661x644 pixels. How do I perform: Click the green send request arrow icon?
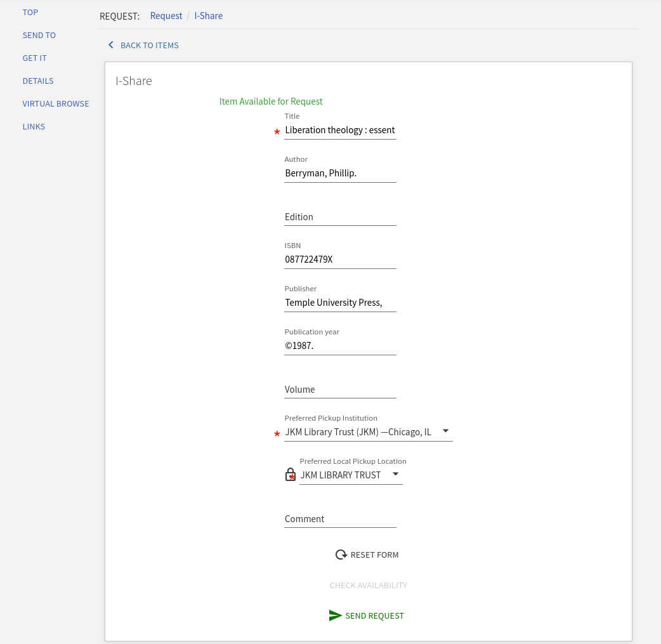(335, 615)
